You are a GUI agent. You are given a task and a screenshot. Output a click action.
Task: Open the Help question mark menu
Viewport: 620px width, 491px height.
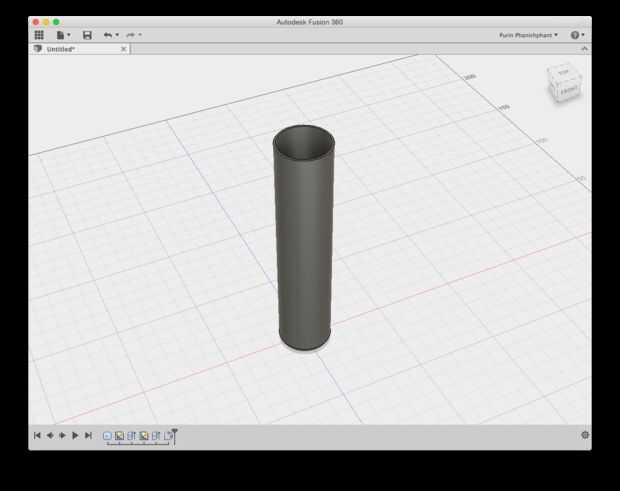coord(577,35)
